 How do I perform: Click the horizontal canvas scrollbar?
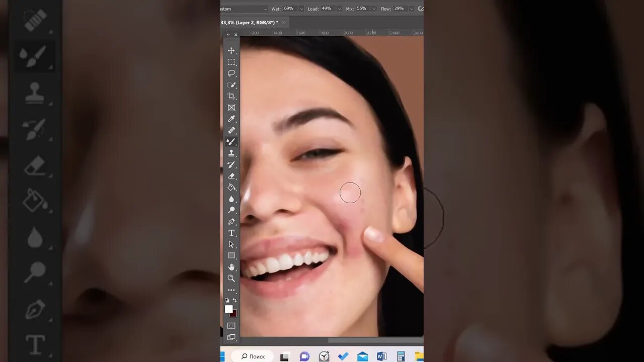coord(375,340)
